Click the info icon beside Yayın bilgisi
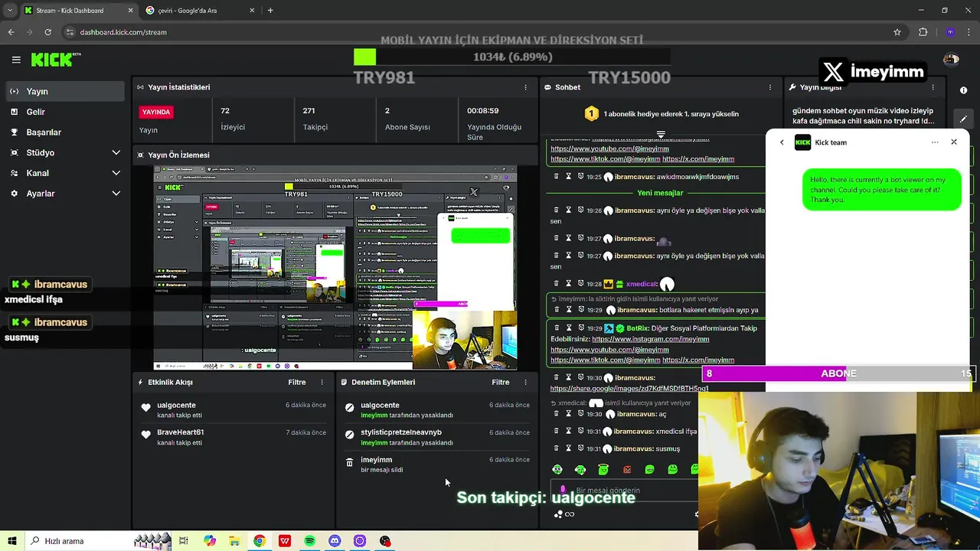This screenshot has width=980, height=551. click(x=963, y=90)
